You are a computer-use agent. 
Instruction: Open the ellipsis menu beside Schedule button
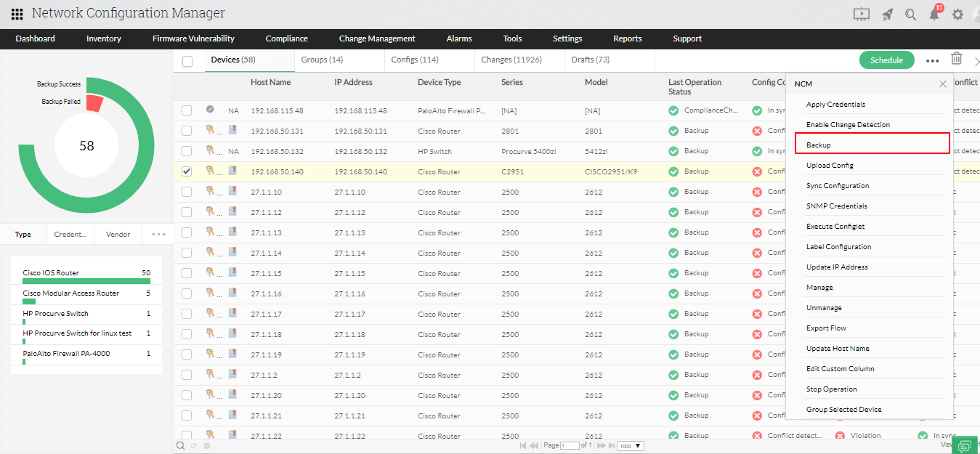(932, 60)
